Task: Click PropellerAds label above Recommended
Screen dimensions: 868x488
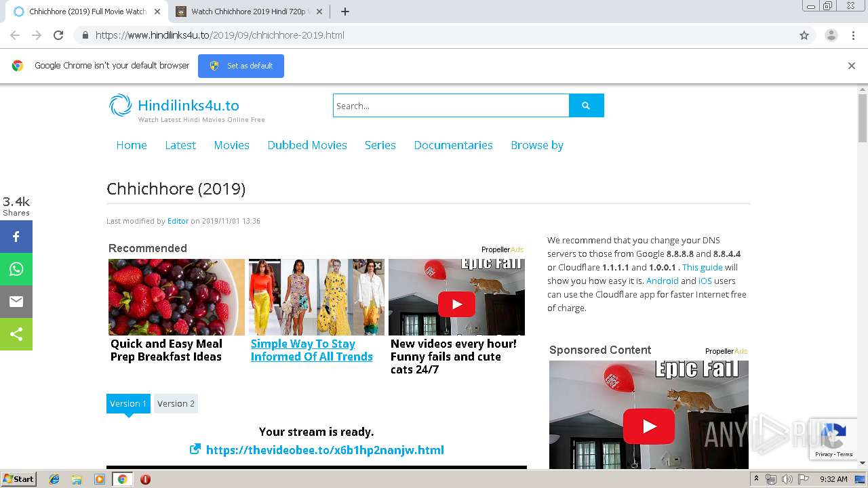Action: click(502, 249)
